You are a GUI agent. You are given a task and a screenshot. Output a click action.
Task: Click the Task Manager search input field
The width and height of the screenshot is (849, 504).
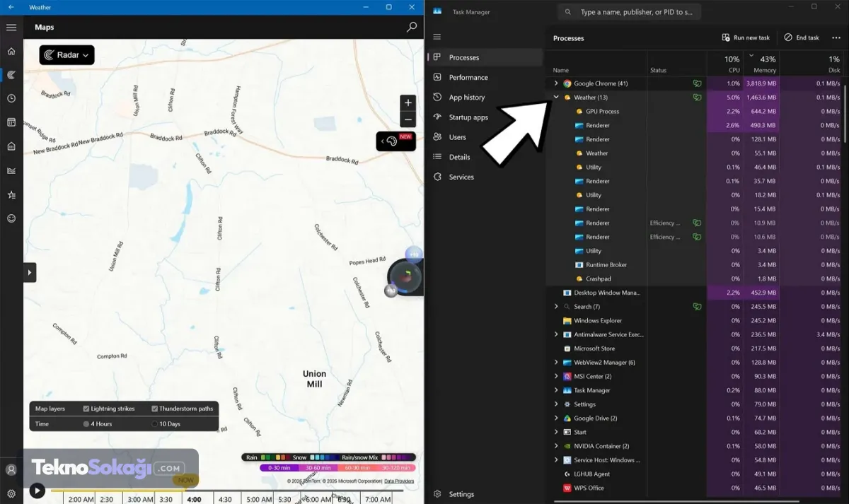coord(629,12)
